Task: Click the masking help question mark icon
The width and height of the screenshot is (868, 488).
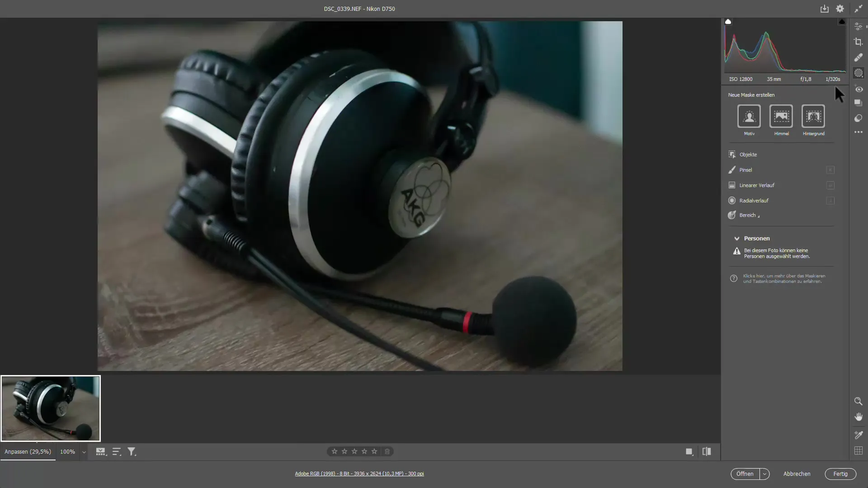Action: [734, 279]
